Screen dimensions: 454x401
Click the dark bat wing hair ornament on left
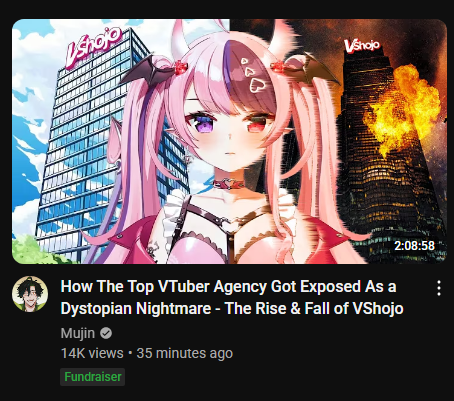[145, 70]
